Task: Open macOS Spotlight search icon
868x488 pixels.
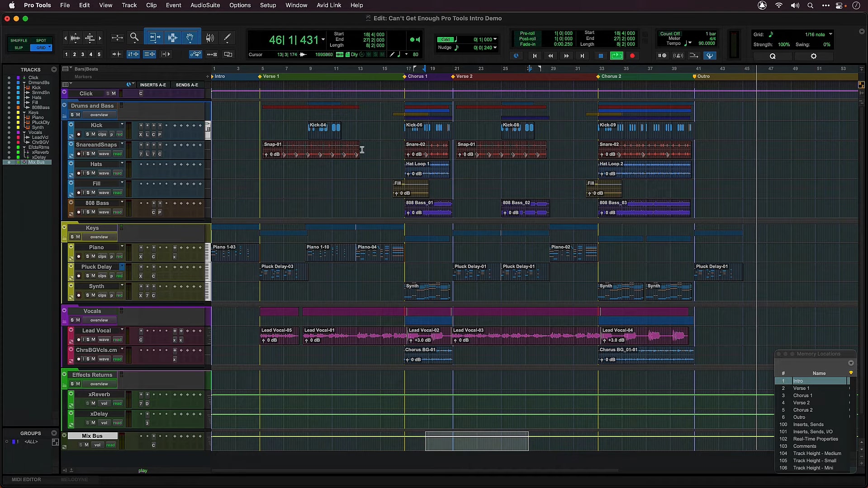Action: (x=810, y=5)
